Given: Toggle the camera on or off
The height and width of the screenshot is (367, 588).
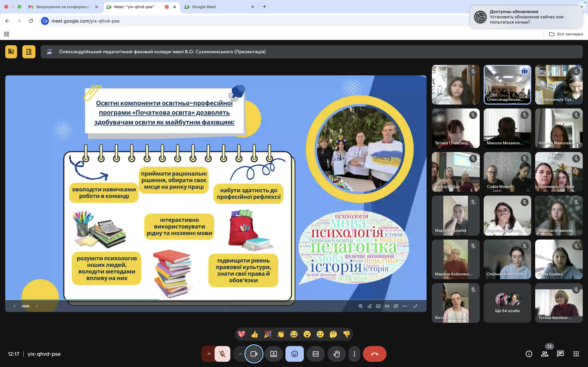Looking at the screenshot, I should pos(254,354).
